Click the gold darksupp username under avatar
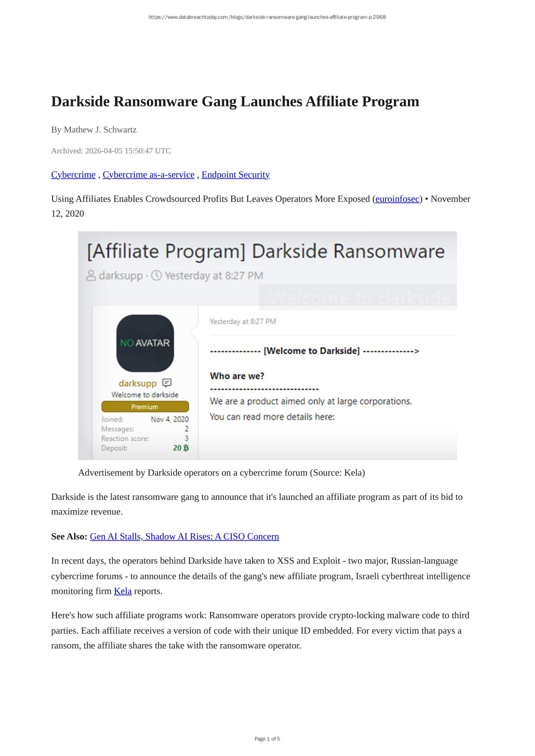Viewport: 535px width, 756px height. [x=137, y=383]
